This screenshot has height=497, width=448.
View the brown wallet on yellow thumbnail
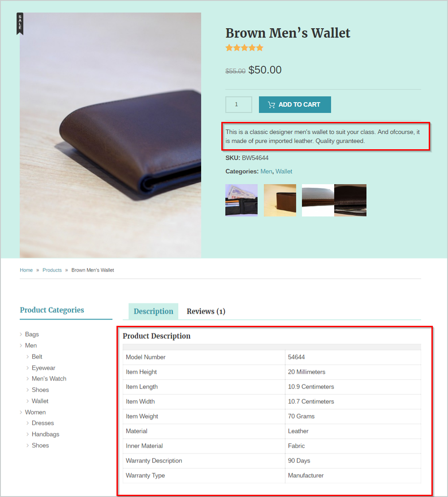tap(280, 200)
